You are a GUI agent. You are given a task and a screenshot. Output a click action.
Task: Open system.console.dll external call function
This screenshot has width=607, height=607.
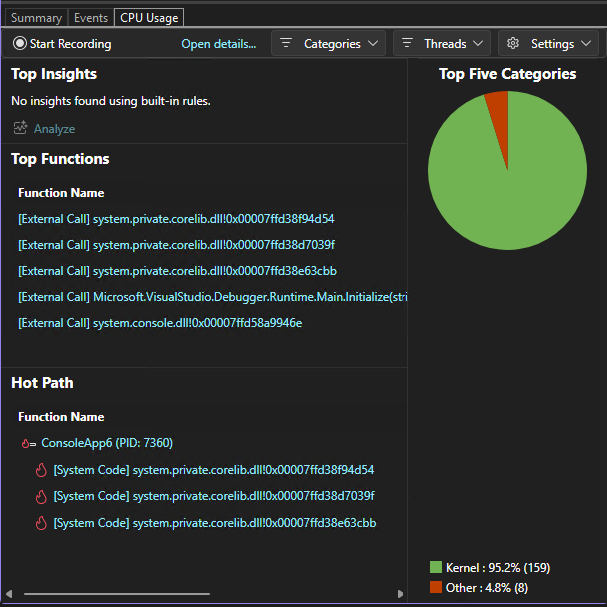click(160, 323)
